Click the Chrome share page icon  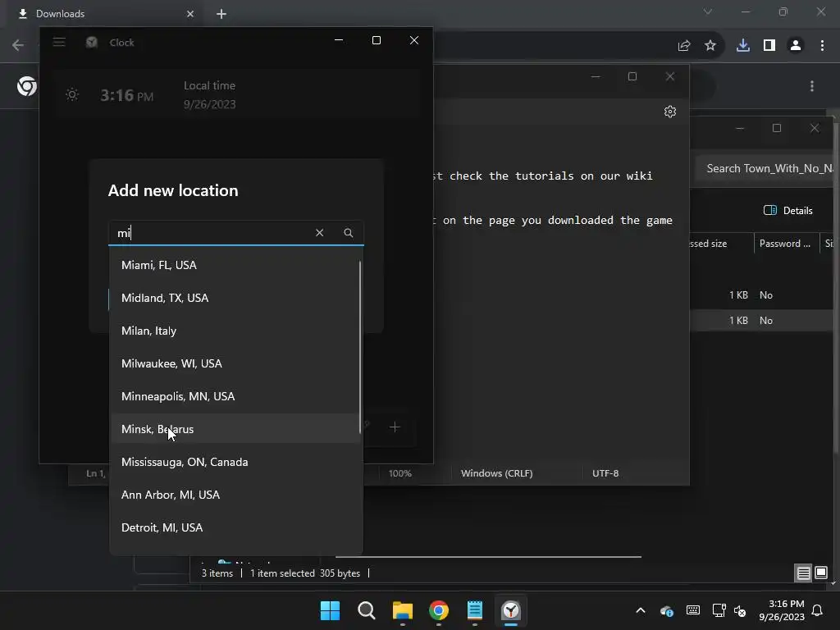[684, 46]
